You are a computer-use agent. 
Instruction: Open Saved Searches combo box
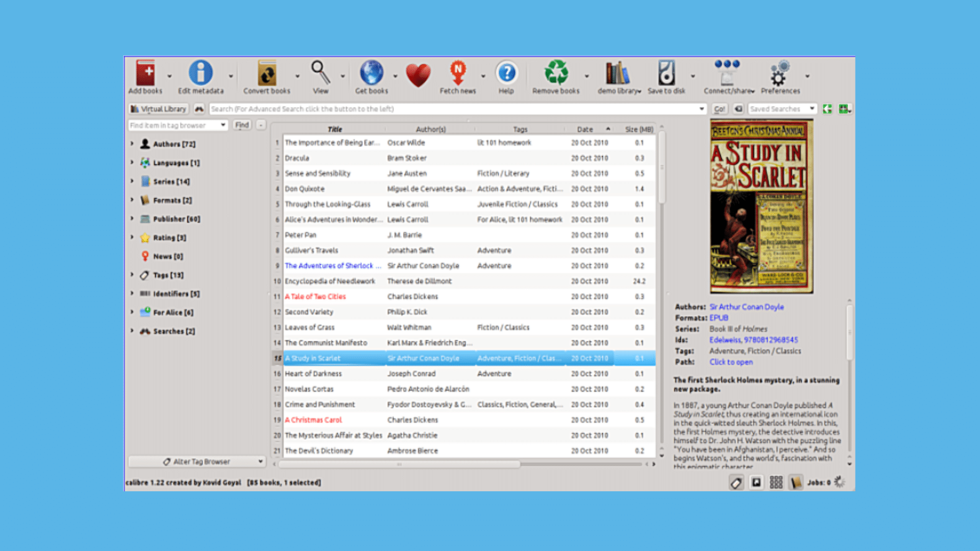coord(782,109)
